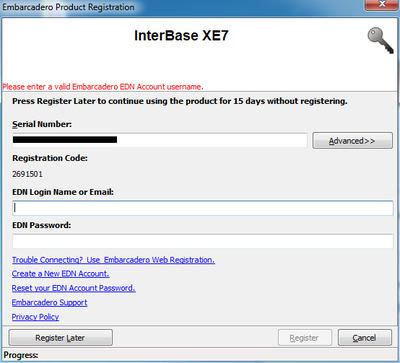Click the Progress status bar
The height and width of the screenshot is (363, 400).
200,355
